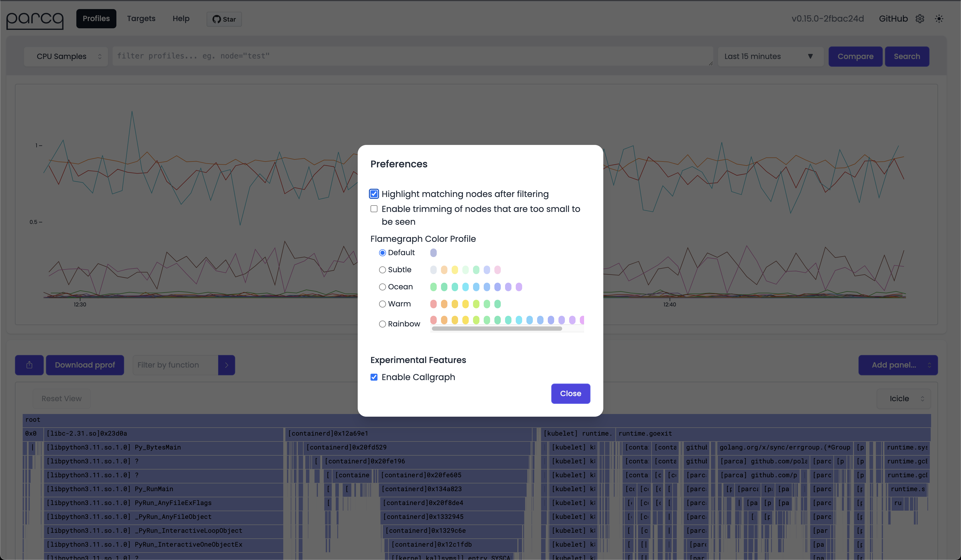This screenshot has height=560, width=961.
Task: Switch to the Profiles tab
Action: coord(96,18)
